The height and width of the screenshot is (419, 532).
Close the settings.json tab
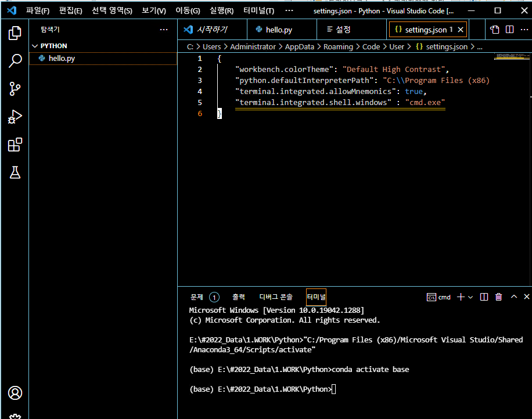461,30
